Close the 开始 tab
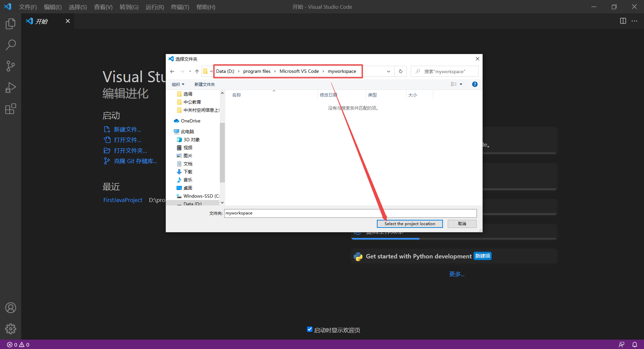The image size is (644, 349). pyautogui.click(x=68, y=21)
